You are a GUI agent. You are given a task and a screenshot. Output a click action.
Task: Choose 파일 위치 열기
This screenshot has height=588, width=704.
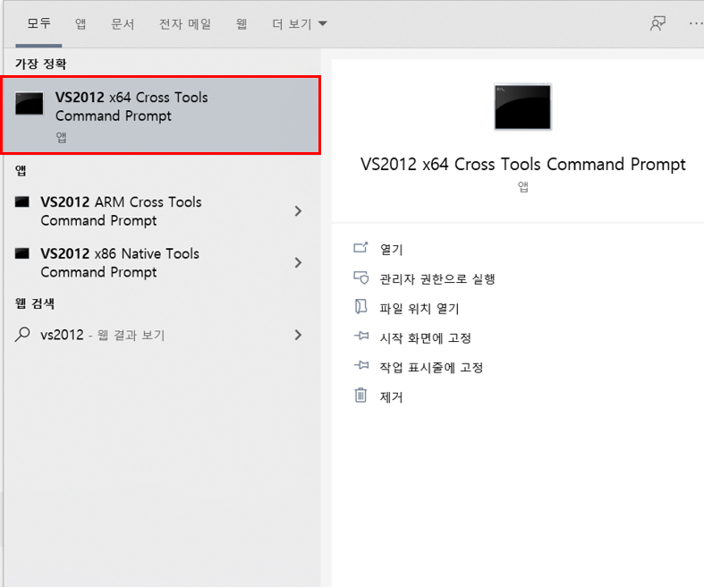[x=420, y=308]
